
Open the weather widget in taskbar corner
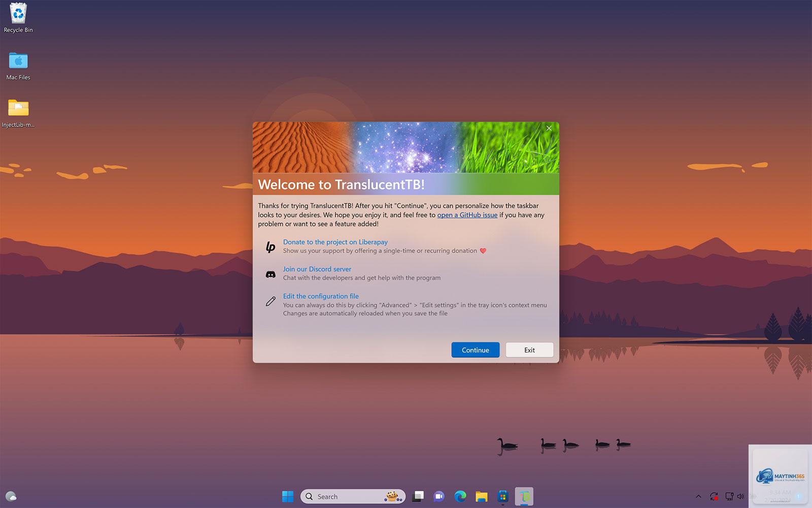pos(11,496)
